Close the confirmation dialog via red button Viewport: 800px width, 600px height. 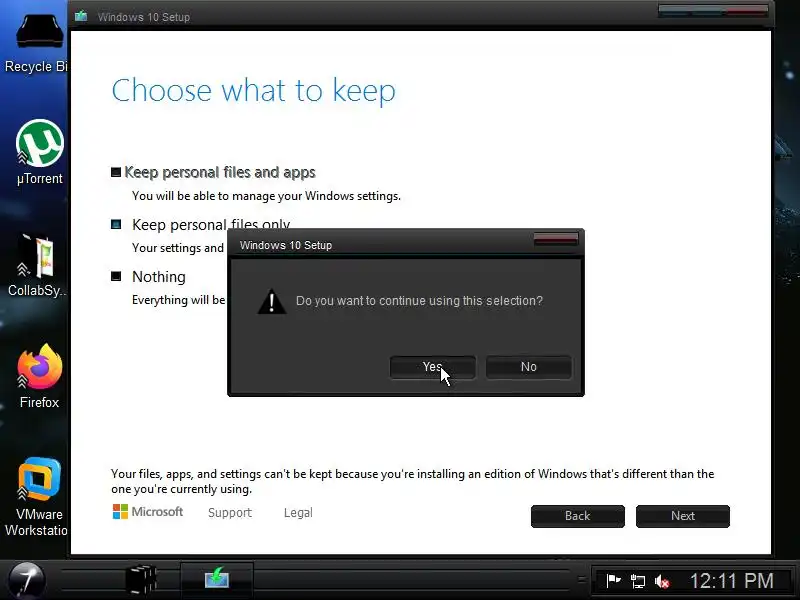point(556,238)
